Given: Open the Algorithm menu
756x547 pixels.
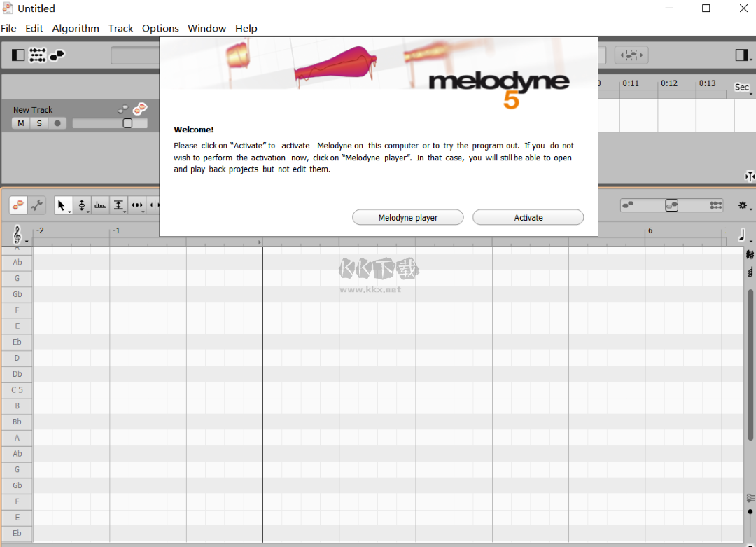Looking at the screenshot, I should click(x=76, y=28).
